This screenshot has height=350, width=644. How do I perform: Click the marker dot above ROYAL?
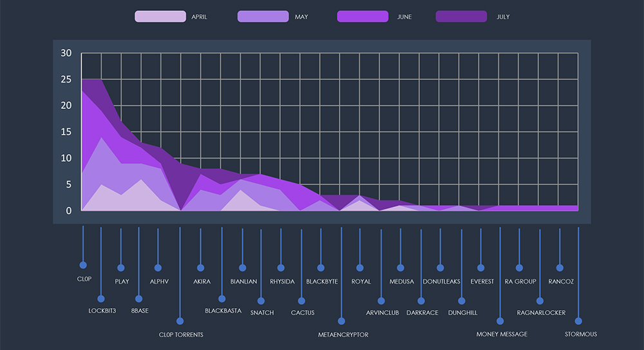360,267
